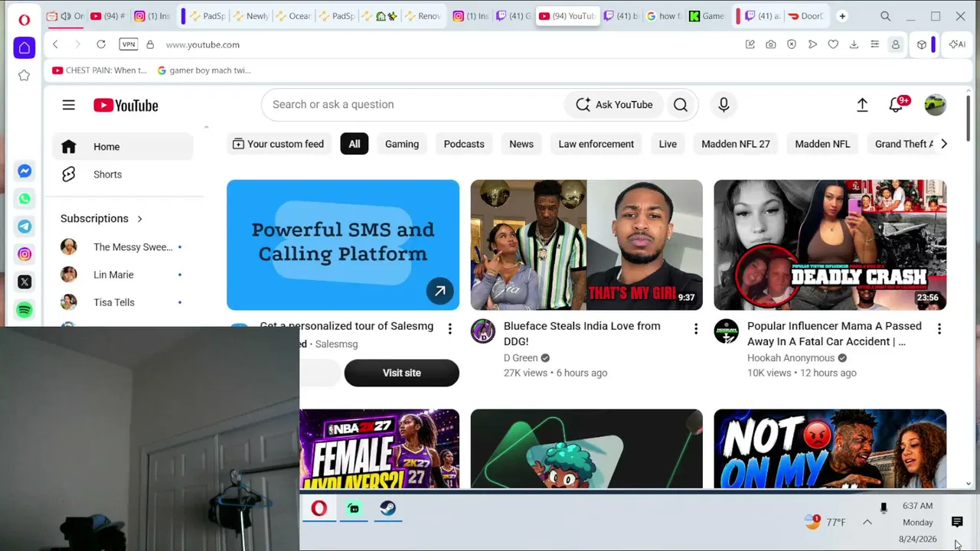Open YouTube notifications bell

coord(896,105)
